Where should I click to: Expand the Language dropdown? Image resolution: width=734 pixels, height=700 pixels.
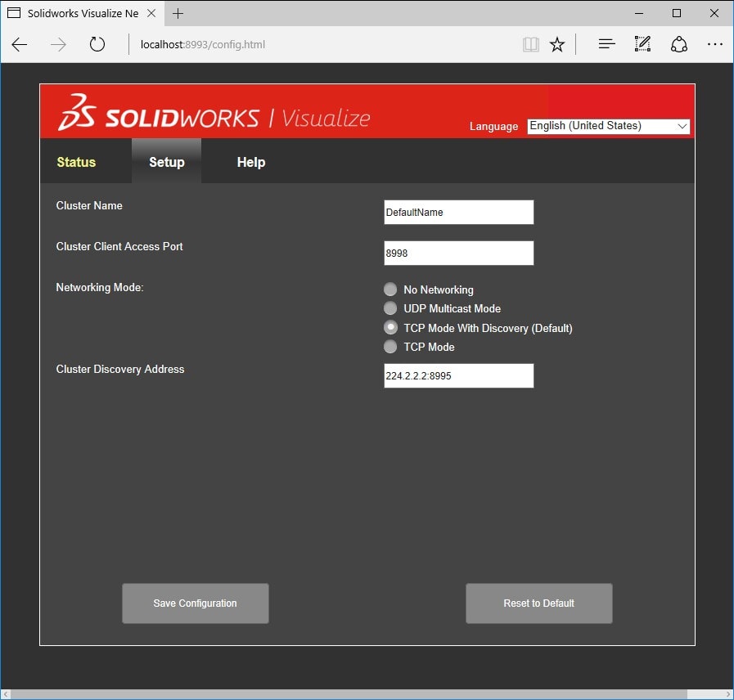click(609, 126)
